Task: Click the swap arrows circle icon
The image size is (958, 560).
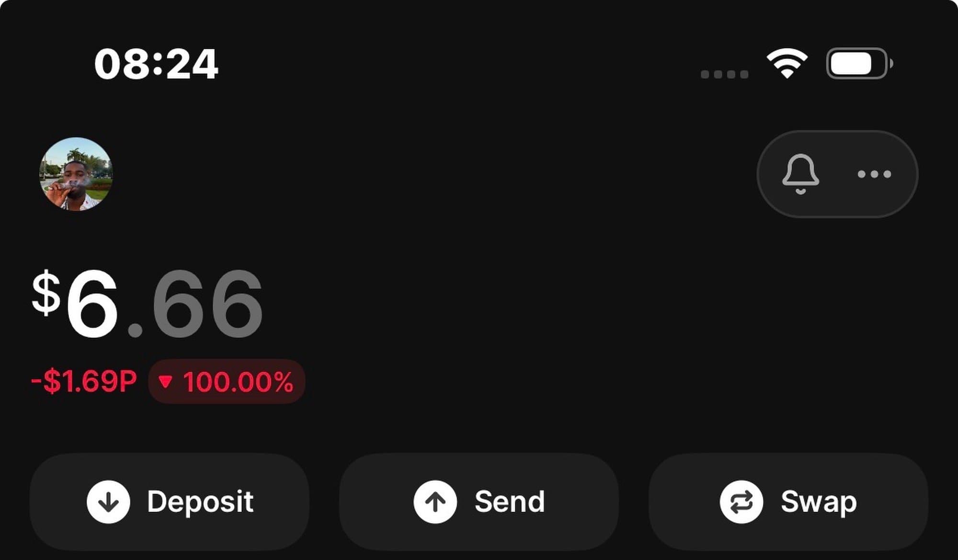Action: tap(741, 502)
